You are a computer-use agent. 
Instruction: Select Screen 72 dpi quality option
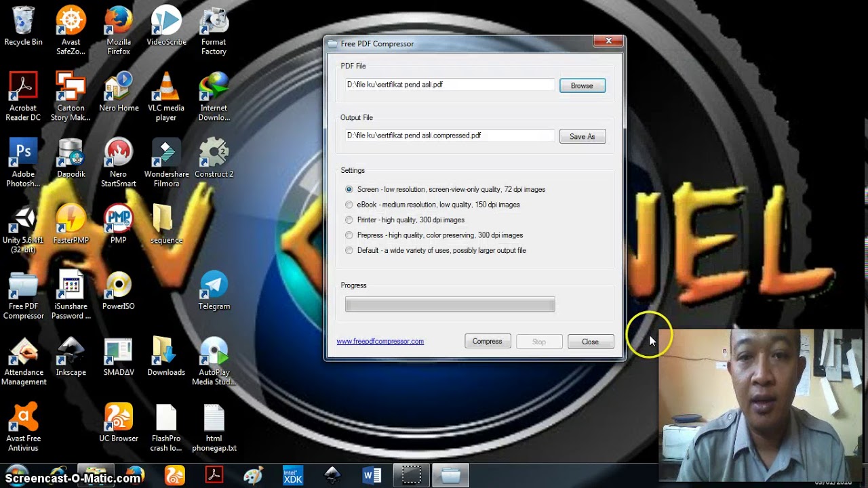click(x=446, y=190)
